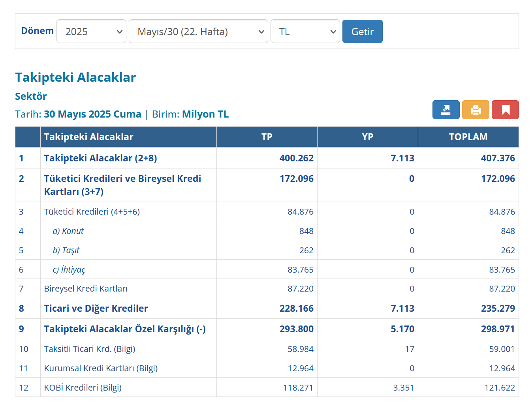The image size is (532, 404).
Task: Click the a) Konut row label
Action: 68,231
